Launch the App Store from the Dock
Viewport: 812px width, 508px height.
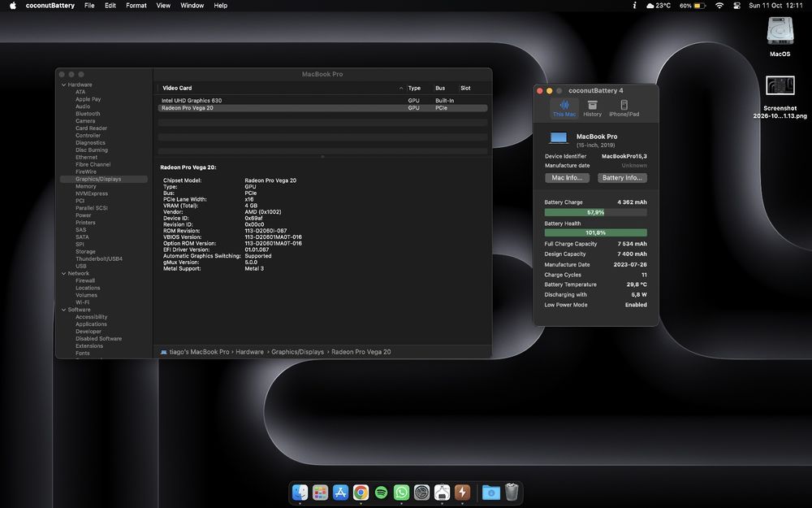340,492
